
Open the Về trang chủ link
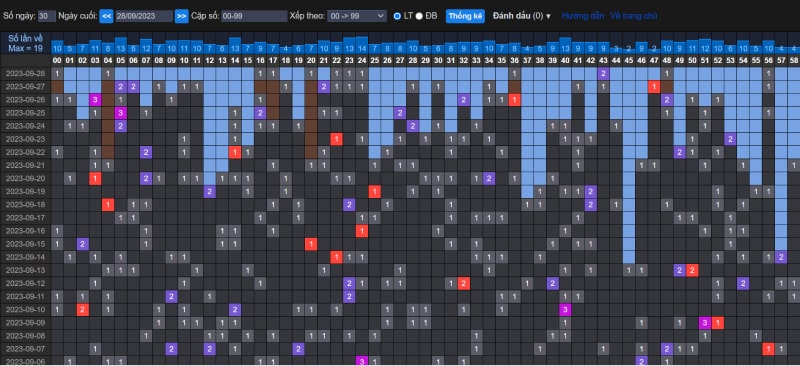[634, 16]
